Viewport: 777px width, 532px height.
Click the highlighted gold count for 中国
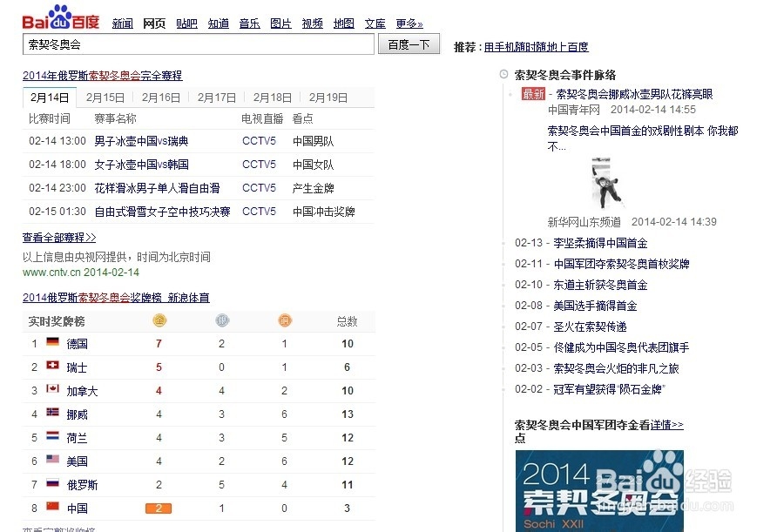pyautogui.click(x=159, y=508)
